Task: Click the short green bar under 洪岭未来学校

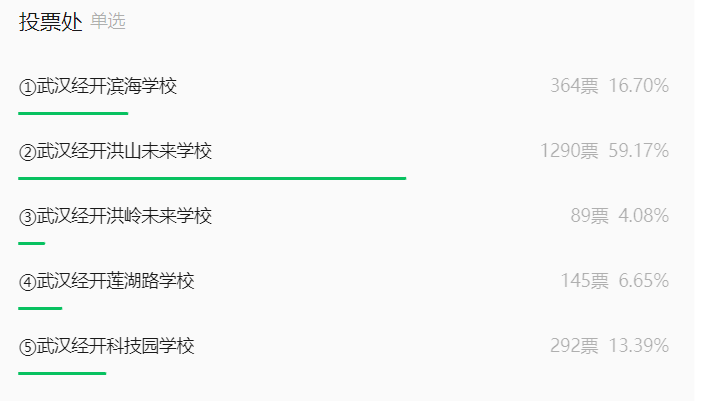Action: [x=32, y=243]
